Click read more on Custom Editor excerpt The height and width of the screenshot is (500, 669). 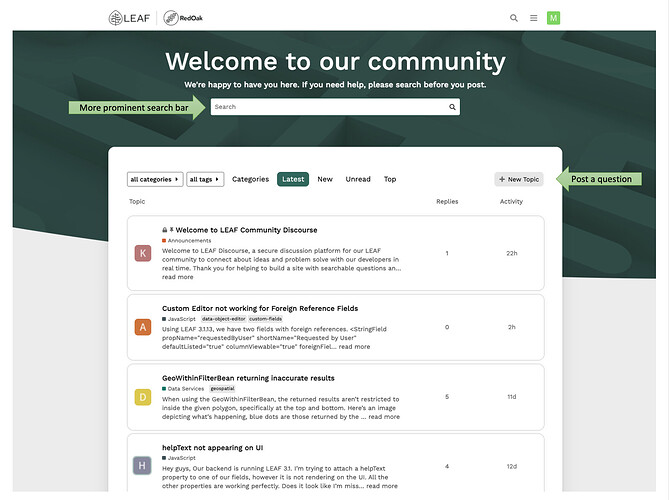(x=354, y=347)
